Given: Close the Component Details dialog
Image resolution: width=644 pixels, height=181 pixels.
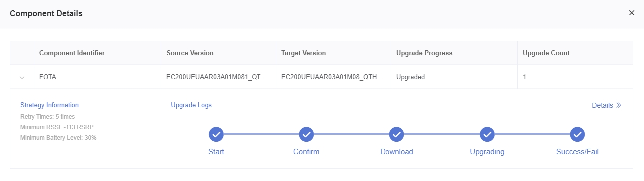Looking at the screenshot, I should [632, 13].
